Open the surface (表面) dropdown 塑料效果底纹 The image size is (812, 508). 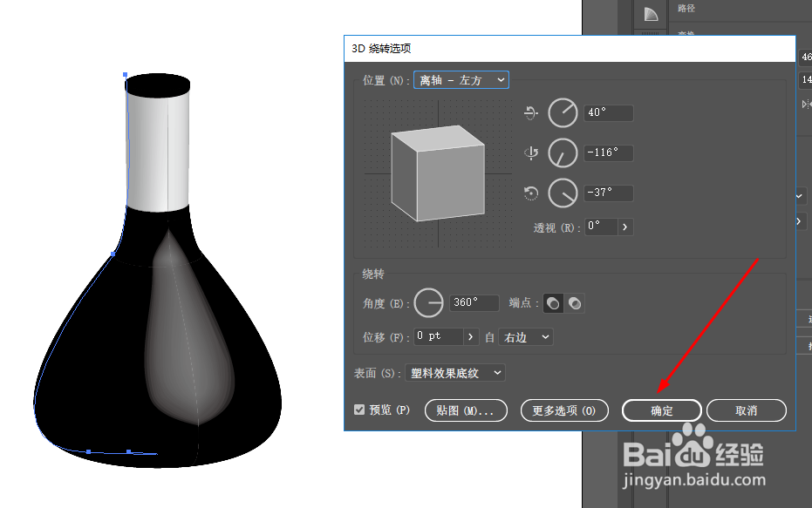[454, 373]
